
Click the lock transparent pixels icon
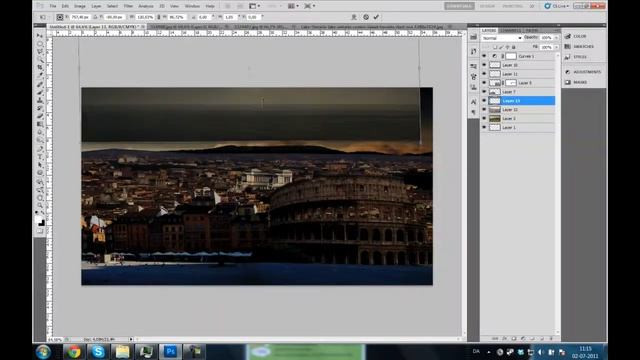[495, 47]
